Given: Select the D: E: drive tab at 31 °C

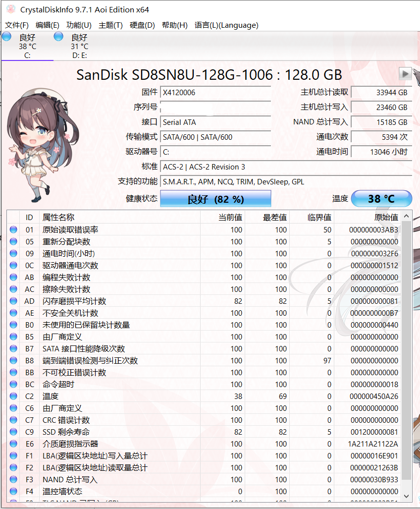Looking at the screenshot, I should tap(79, 46).
